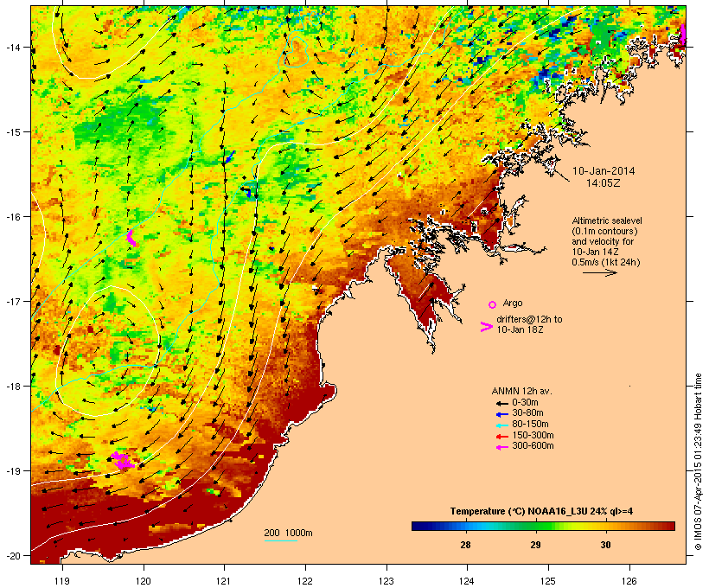709x588 pixels.
Task: Click the '-15' latitude axis label
Action: [x=12, y=132]
